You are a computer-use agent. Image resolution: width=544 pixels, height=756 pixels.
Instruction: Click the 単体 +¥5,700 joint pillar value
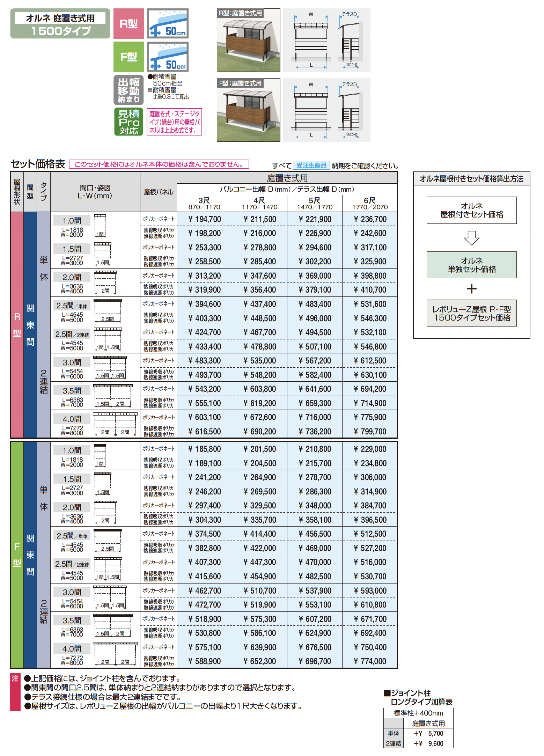click(x=428, y=733)
